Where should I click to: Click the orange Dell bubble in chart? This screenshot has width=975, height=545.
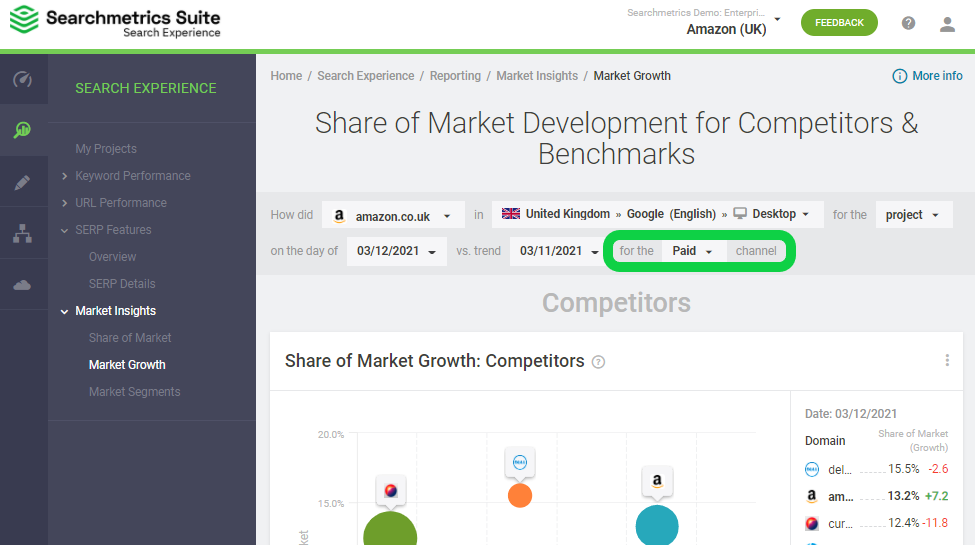[520, 496]
